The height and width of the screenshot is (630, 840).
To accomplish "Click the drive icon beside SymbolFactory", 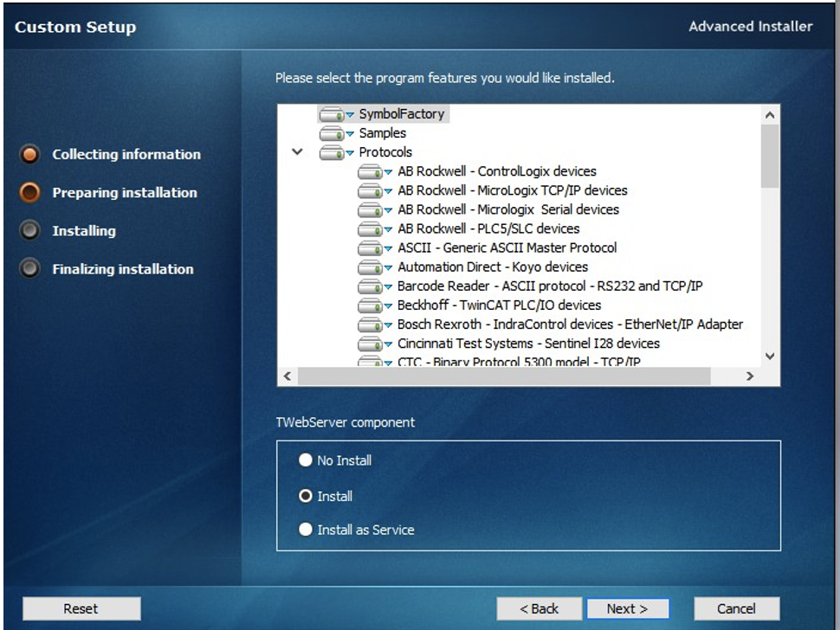I will (332, 114).
